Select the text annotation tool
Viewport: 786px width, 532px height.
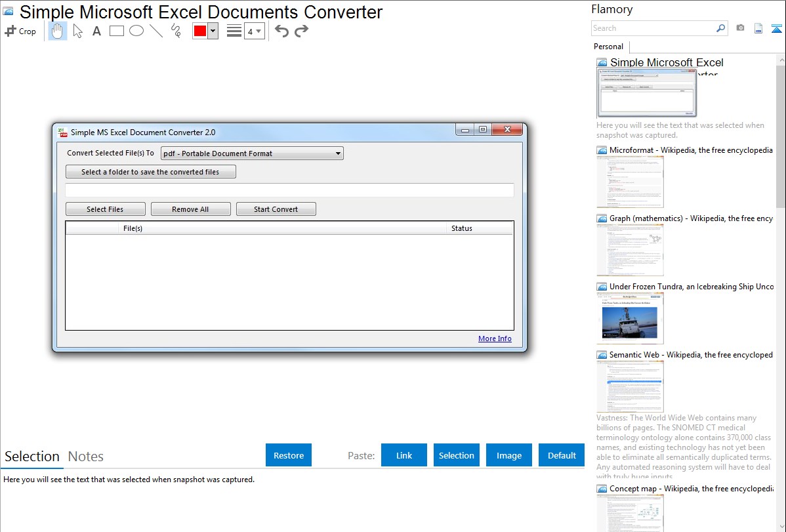pos(96,31)
